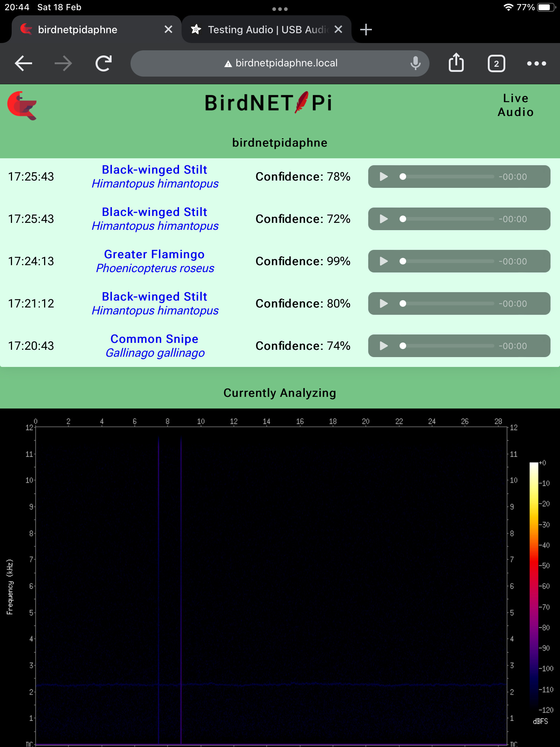Open the share sheet icon

456,63
